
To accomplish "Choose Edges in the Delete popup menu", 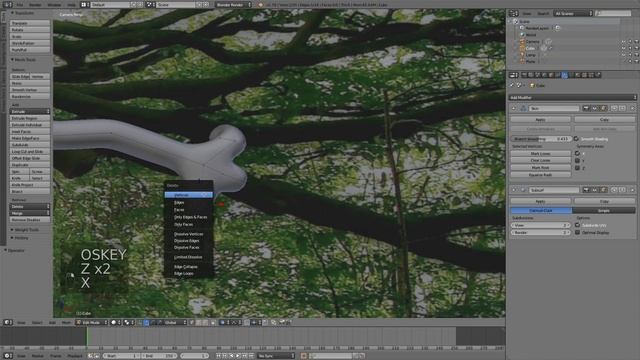I will (189, 202).
